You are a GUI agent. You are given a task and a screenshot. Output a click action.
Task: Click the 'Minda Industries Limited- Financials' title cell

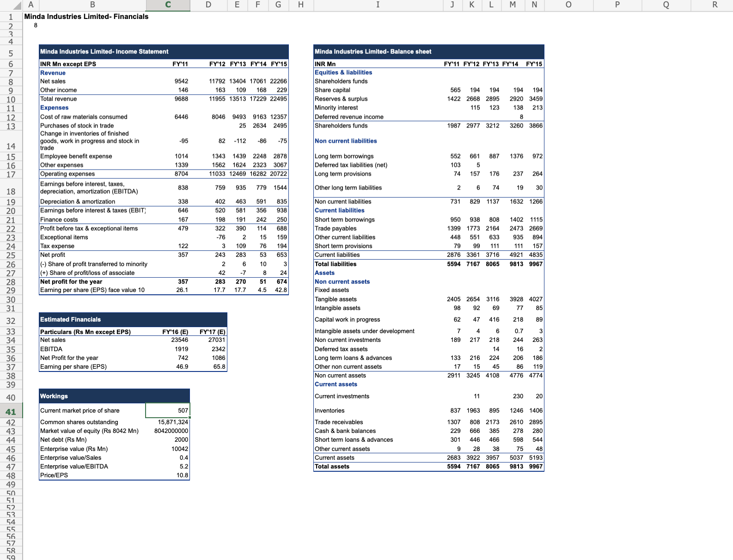coord(86,17)
